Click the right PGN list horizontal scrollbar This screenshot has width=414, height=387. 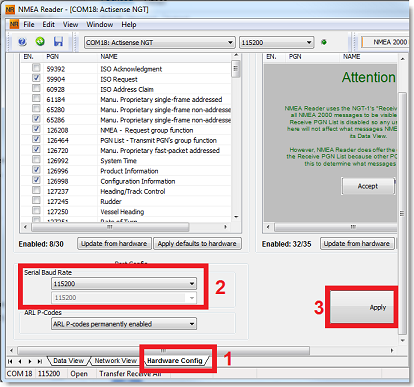click(x=337, y=227)
